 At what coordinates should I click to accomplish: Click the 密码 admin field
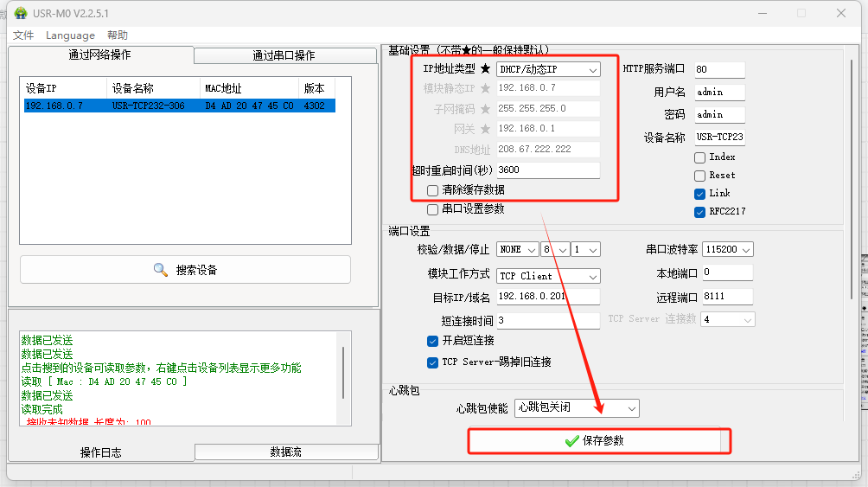pos(719,115)
